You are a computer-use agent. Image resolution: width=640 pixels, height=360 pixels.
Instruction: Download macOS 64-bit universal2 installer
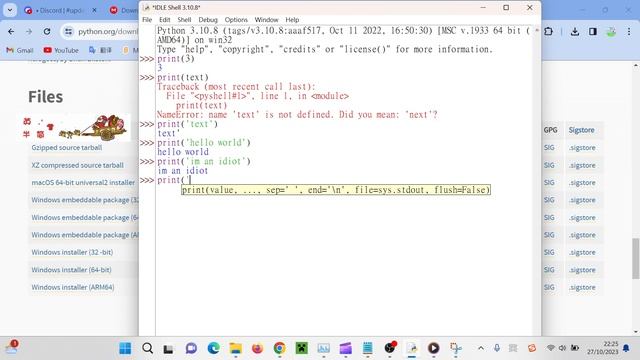tap(83, 182)
